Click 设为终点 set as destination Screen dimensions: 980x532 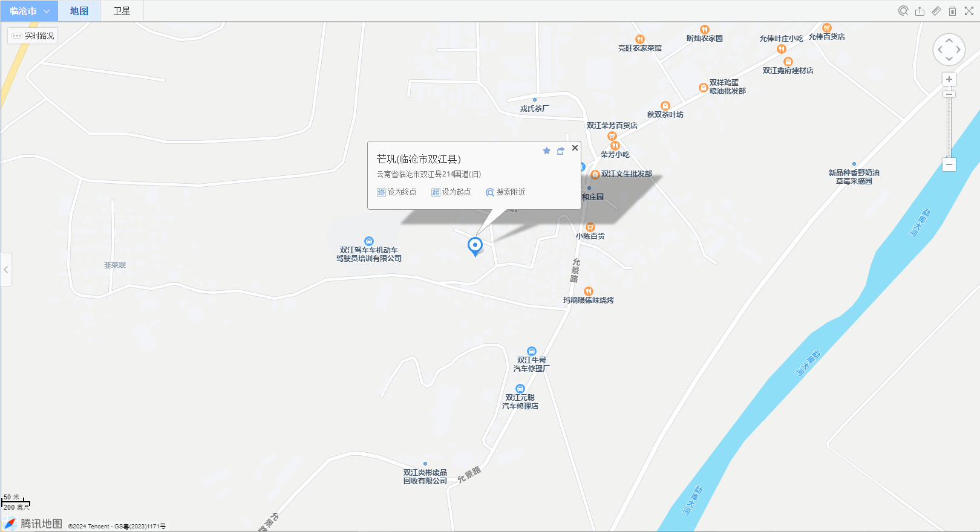(x=397, y=192)
